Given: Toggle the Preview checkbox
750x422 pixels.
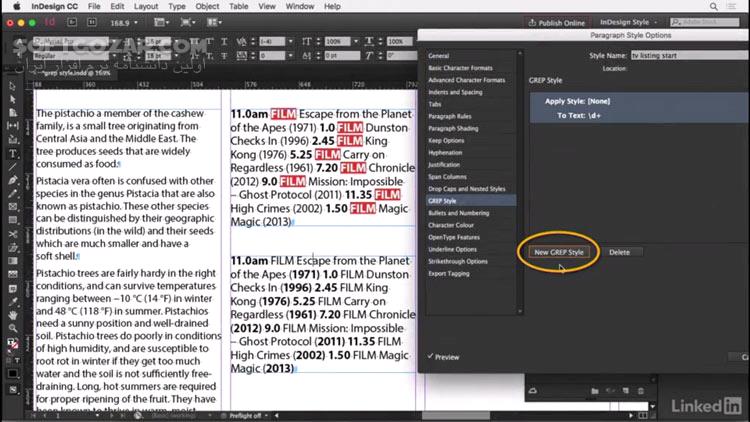Looking at the screenshot, I should tap(430, 356).
